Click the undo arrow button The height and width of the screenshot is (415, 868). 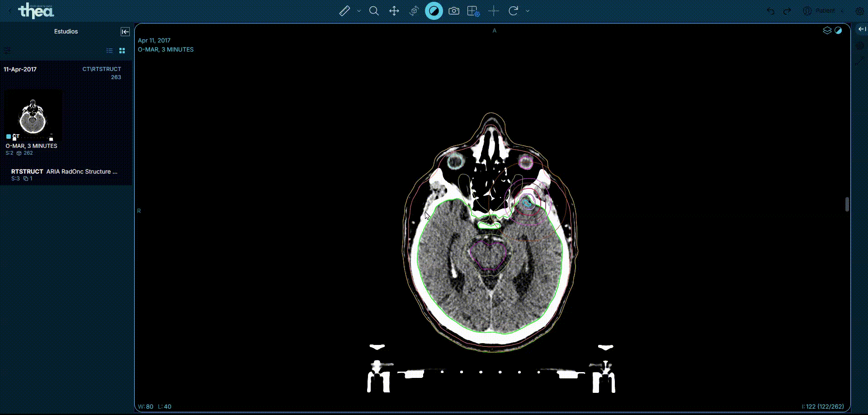[x=771, y=10]
